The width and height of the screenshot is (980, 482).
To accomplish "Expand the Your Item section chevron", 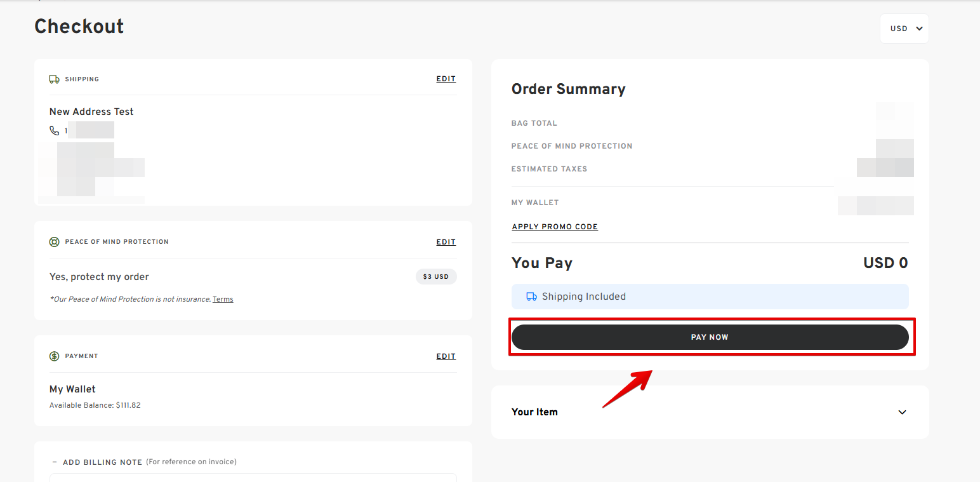I will click(902, 412).
